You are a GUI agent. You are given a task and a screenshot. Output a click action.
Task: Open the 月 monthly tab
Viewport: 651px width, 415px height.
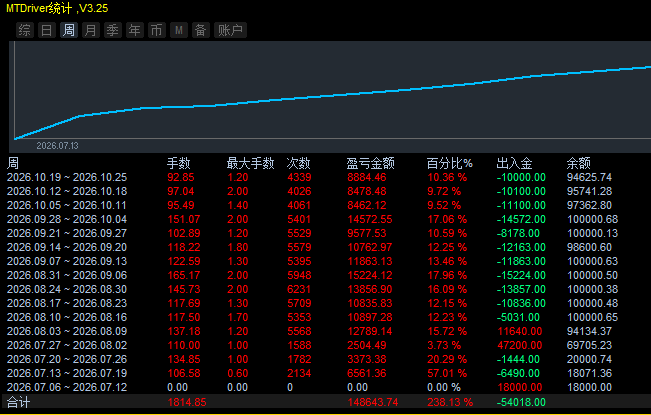click(91, 30)
